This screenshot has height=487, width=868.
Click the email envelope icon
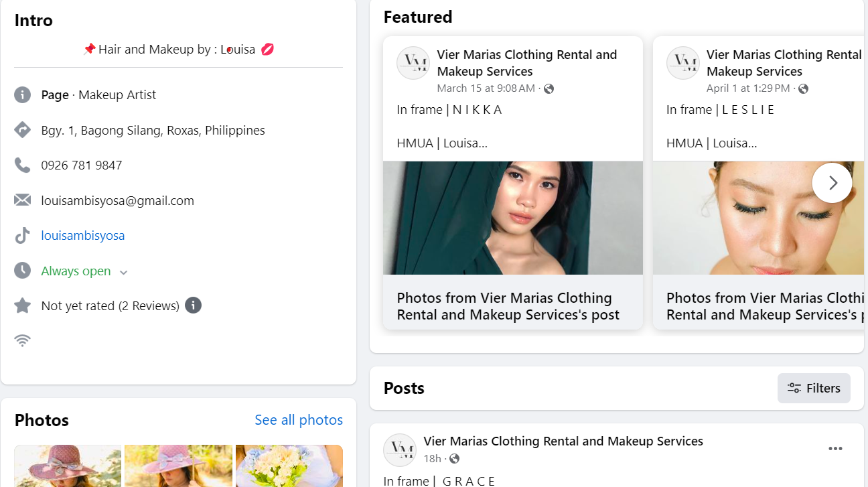[x=23, y=200]
